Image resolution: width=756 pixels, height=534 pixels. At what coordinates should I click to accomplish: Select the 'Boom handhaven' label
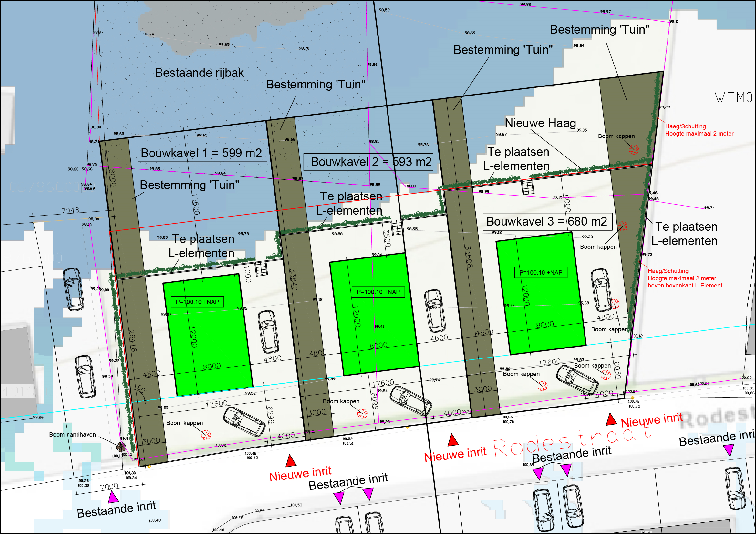pyautogui.click(x=72, y=435)
